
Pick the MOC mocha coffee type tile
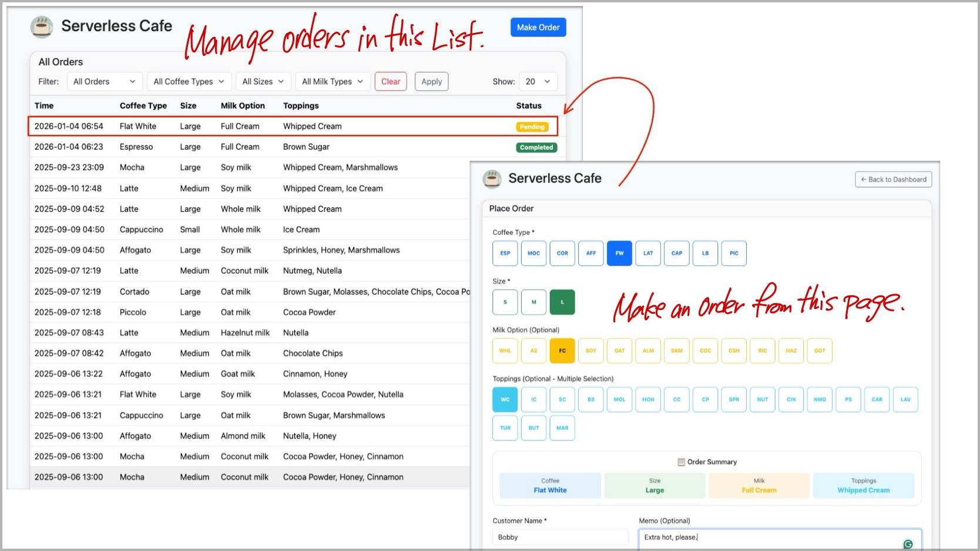(533, 253)
